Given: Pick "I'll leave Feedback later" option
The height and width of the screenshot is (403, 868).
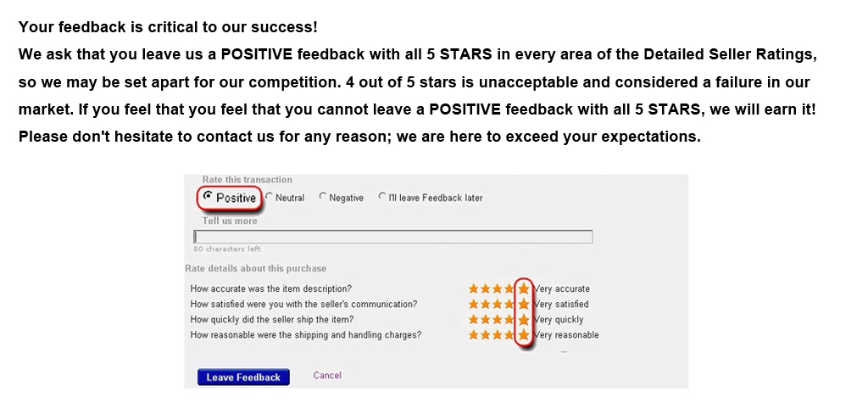Looking at the screenshot, I should 382,197.
